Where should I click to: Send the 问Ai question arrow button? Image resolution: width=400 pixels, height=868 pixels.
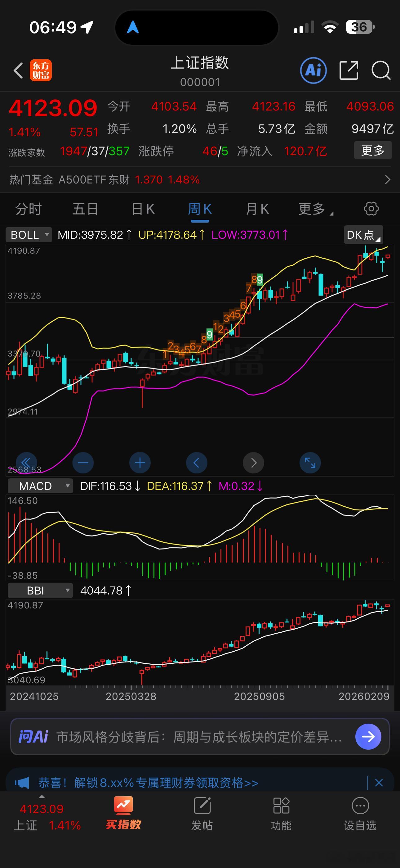click(368, 737)
